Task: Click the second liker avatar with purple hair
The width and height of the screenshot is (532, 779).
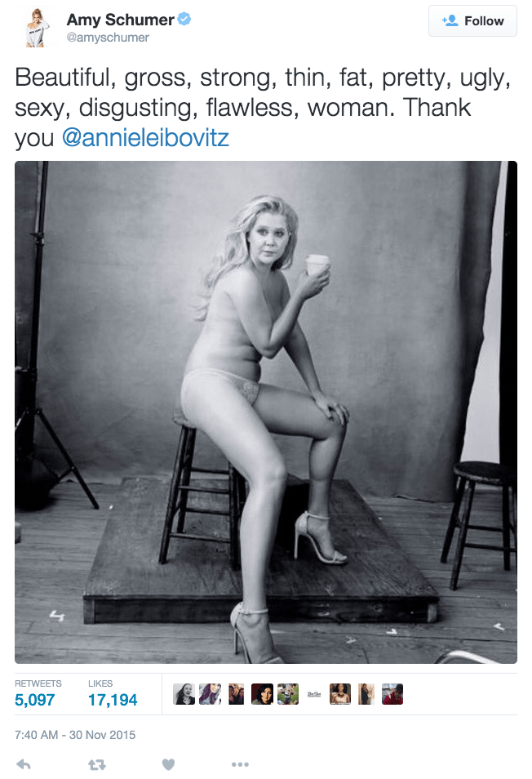Action: point(210,694)
